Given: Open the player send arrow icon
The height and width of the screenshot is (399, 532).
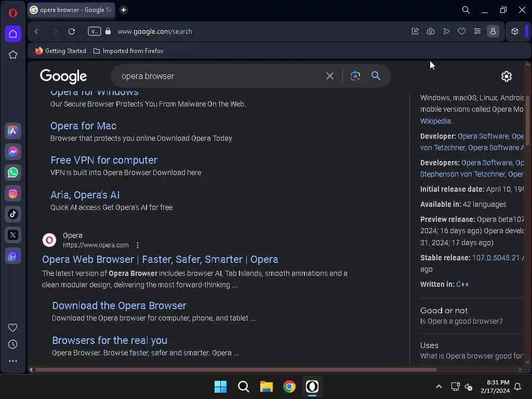Looking at the screenshot, I should tap(446, 31).
